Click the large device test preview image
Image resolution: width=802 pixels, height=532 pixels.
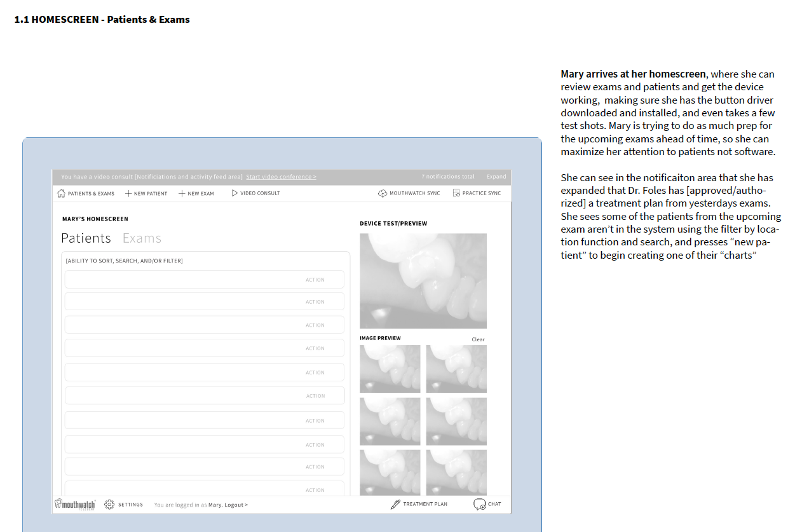(423, 281)
